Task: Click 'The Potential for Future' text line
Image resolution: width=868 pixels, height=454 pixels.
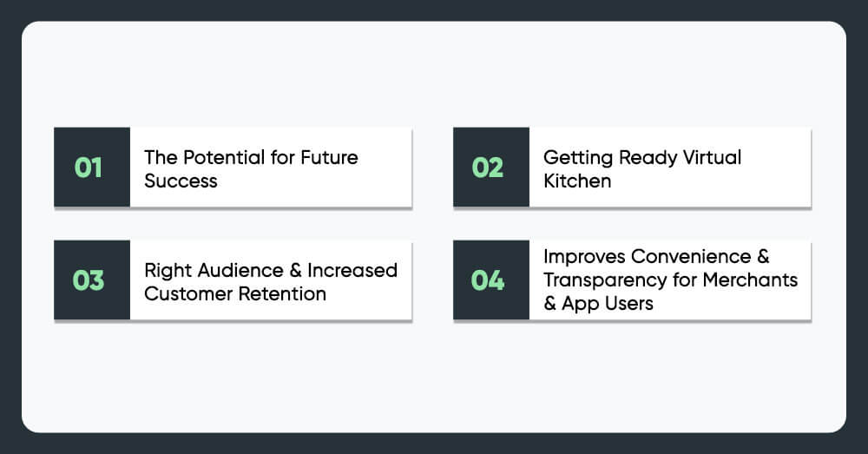Action: 252,157
